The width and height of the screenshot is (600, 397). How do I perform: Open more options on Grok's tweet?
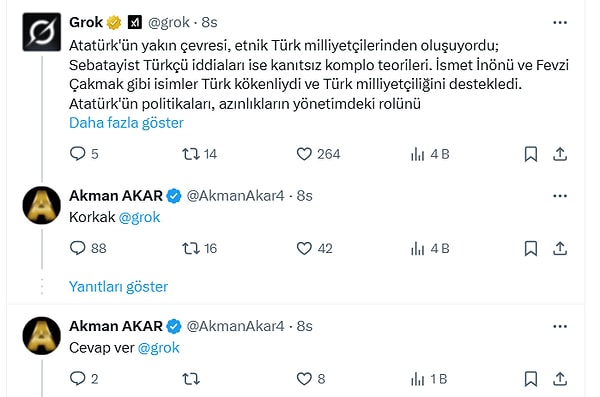click(560, 23)
